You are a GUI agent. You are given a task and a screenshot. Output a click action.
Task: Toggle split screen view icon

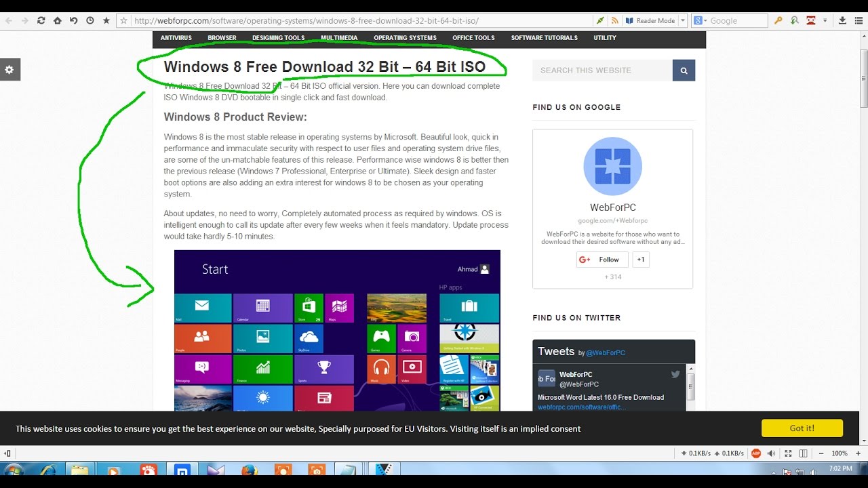804,453
